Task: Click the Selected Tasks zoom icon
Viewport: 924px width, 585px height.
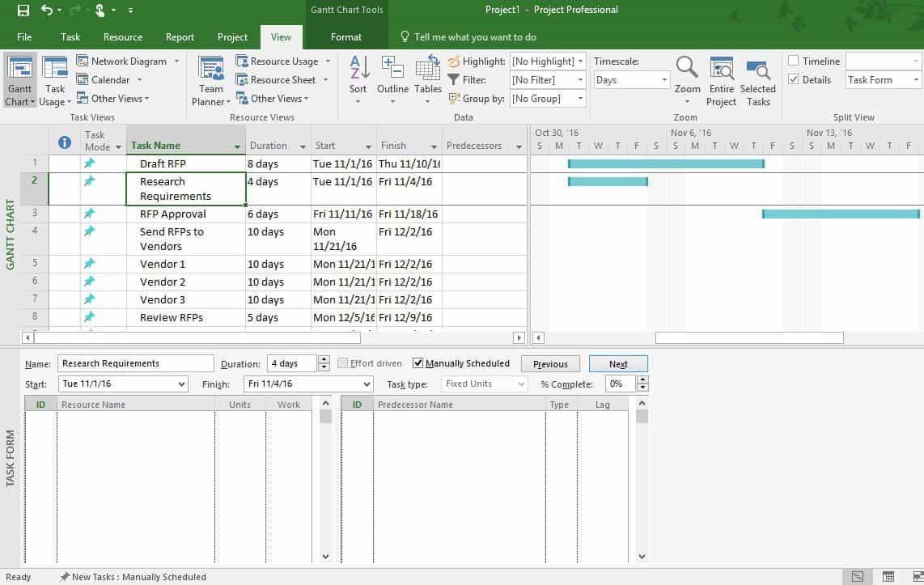Action: 757,78
